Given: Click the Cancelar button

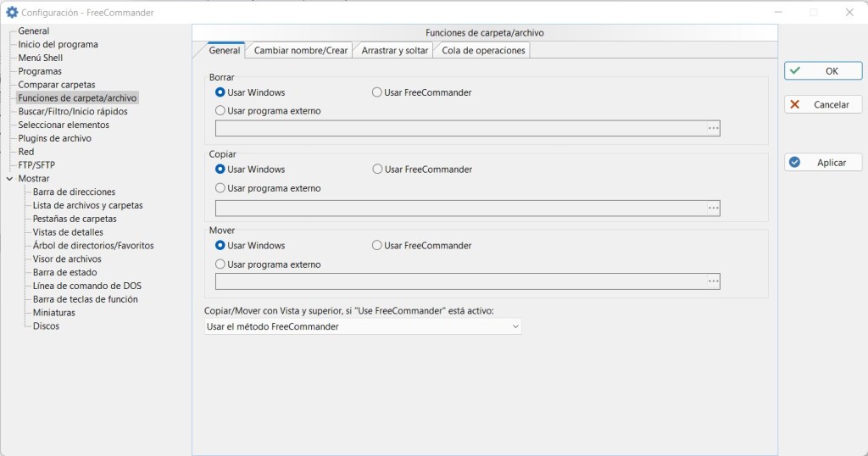Looking at the screenshot, I should pyautogui.click(x=822, y=105).
